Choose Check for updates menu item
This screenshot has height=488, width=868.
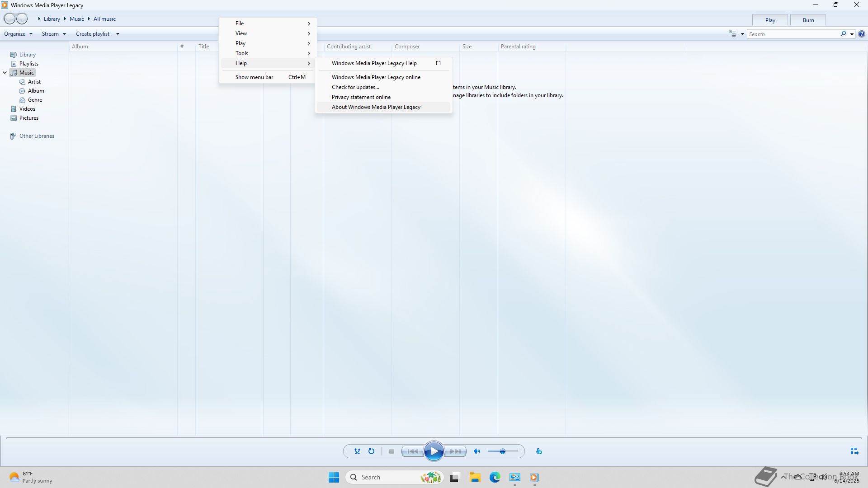(x=355, y=87)
